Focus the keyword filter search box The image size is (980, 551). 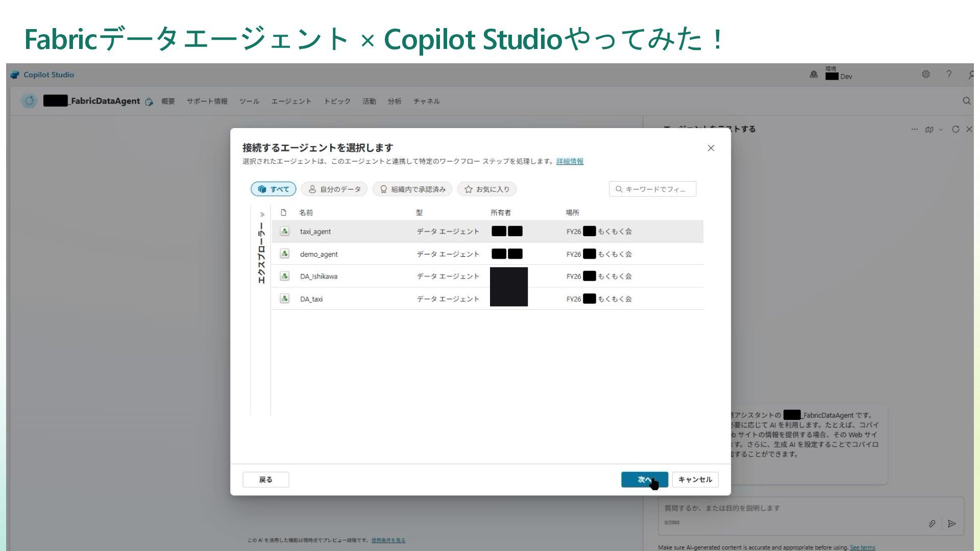652,189
